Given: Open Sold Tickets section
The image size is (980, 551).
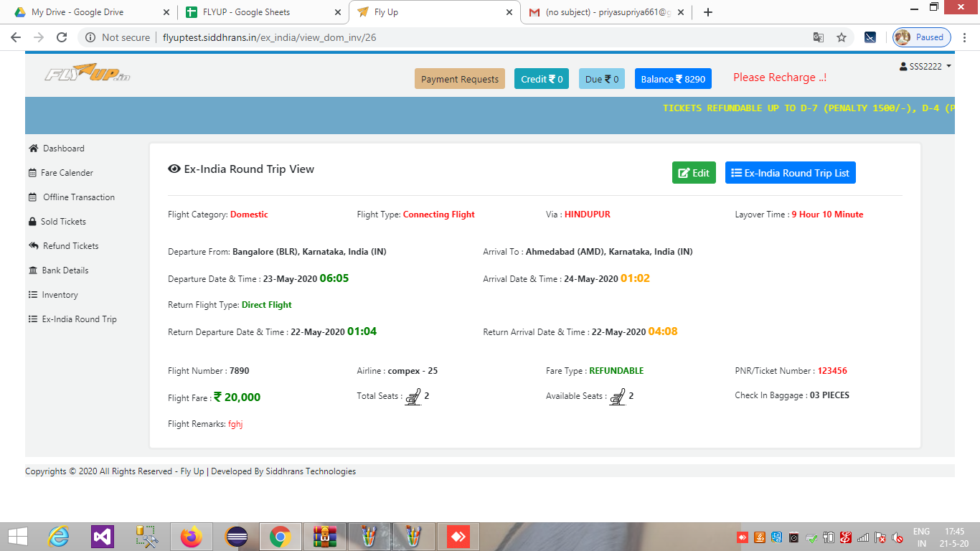Looking at the screenshot, I should pos(63,222).
